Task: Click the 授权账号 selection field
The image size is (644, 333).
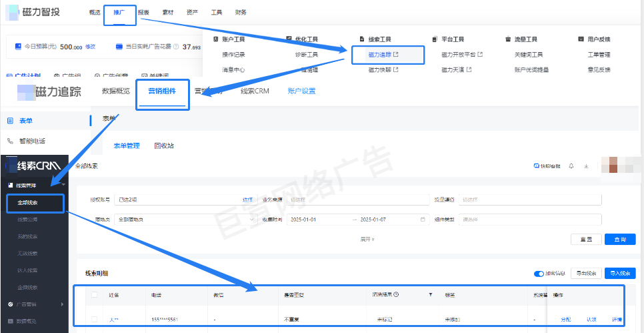Action: (185, 200)
